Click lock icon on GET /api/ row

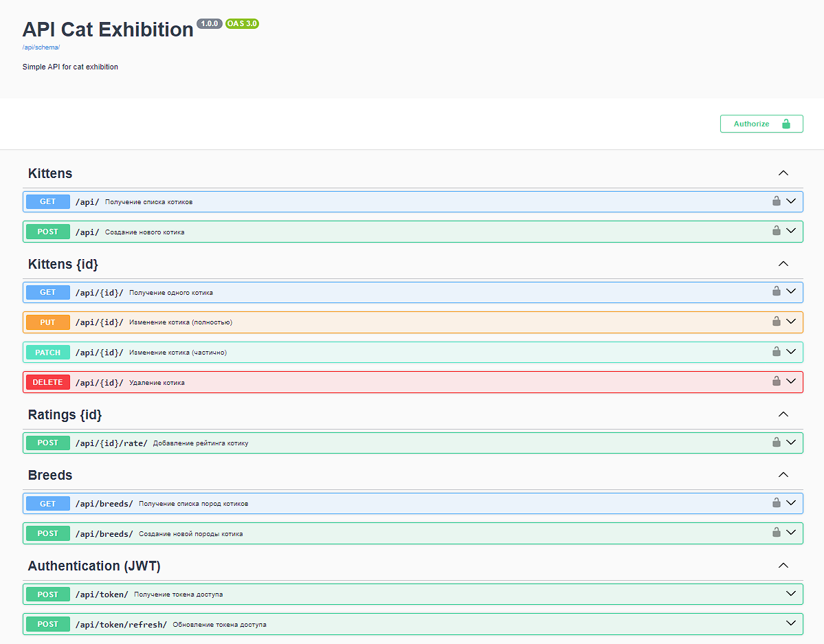coord(776,201)
